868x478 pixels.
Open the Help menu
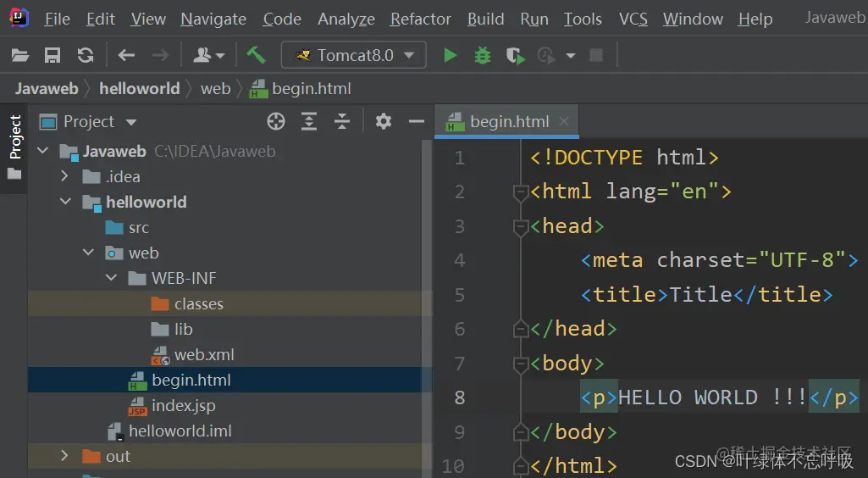point(755,19)
